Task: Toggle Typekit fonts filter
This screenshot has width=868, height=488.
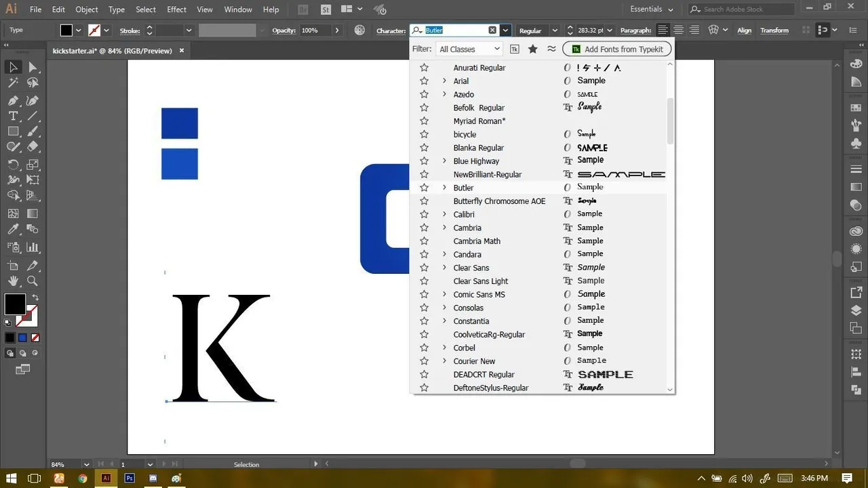Action: (x=515, y=49)
